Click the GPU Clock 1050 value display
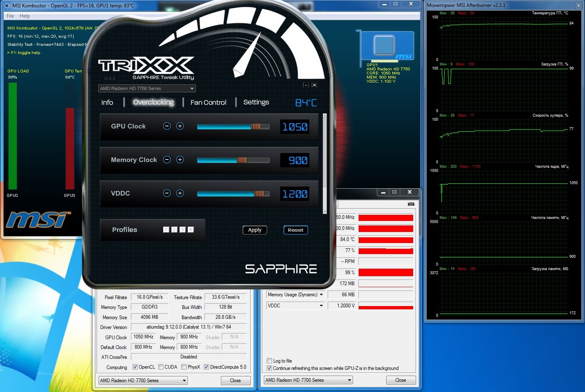Viewport: 585px width, 392px height. [x=295, y=127]
